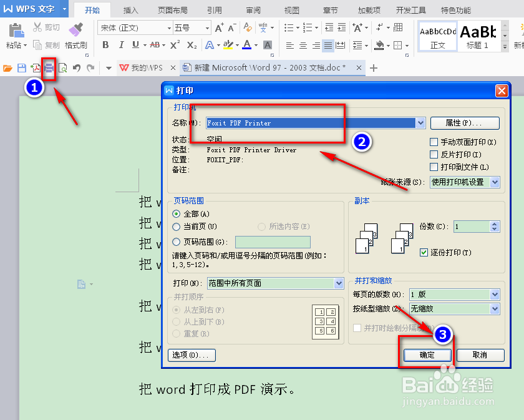The height and width of the screenshot is (420, 524).
Task: Select the Format Painter brush
Action: [x=76, y=29]
